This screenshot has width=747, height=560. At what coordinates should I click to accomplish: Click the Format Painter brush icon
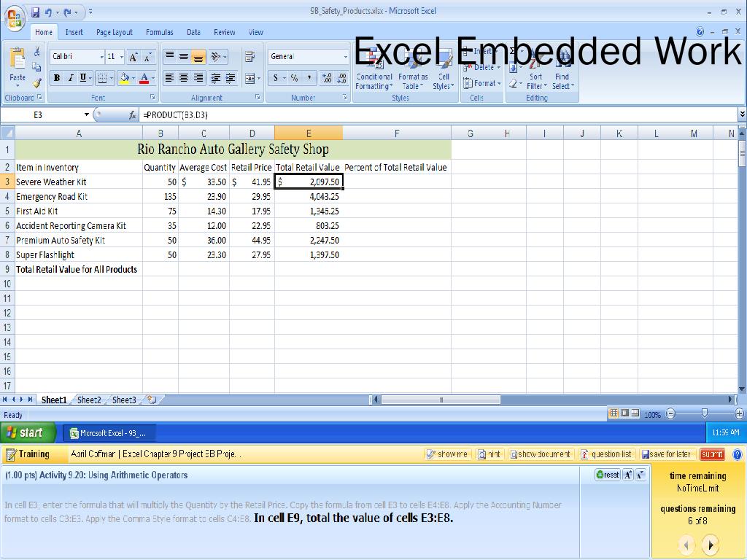coord(37,83)
